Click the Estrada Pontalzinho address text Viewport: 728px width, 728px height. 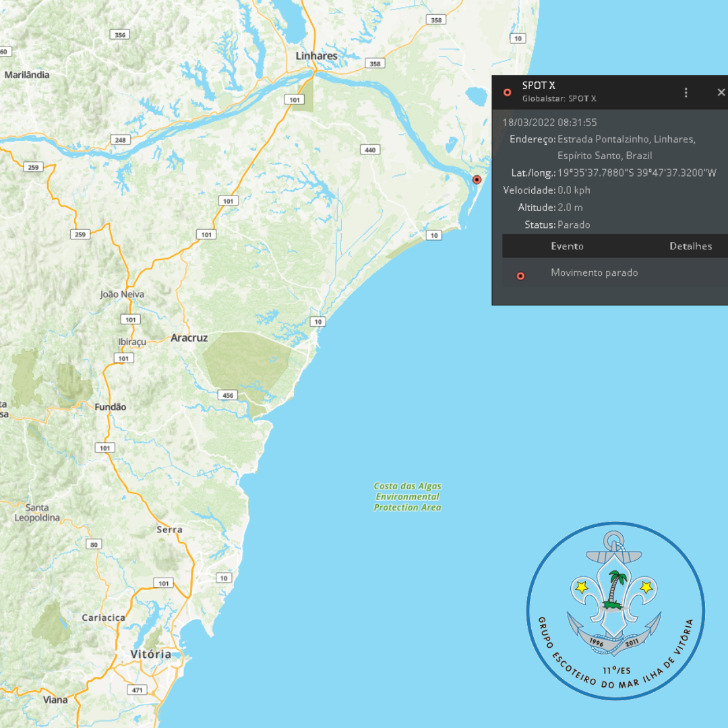tap(626, 140)
